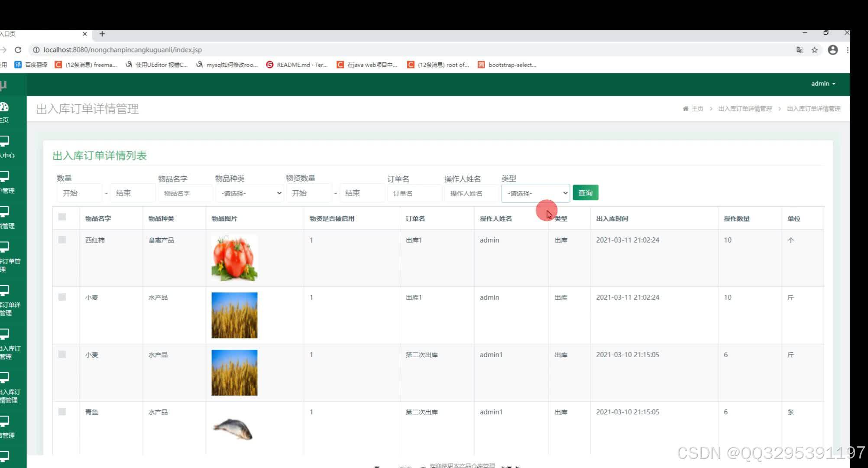Open 库订单管理 monitor icon in sidebar

pyautogui.click(x=4, y=247)
